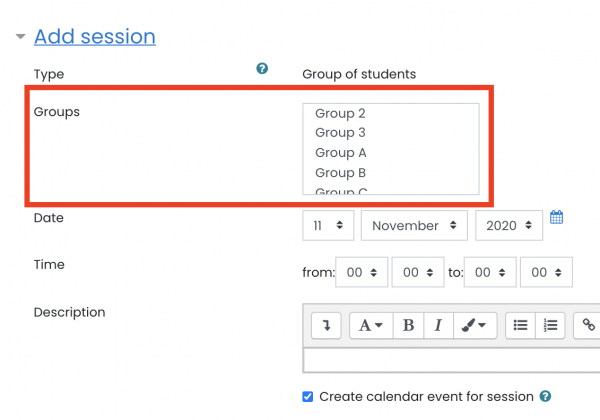Apply italic formatting in description editor

click(439, 326)
